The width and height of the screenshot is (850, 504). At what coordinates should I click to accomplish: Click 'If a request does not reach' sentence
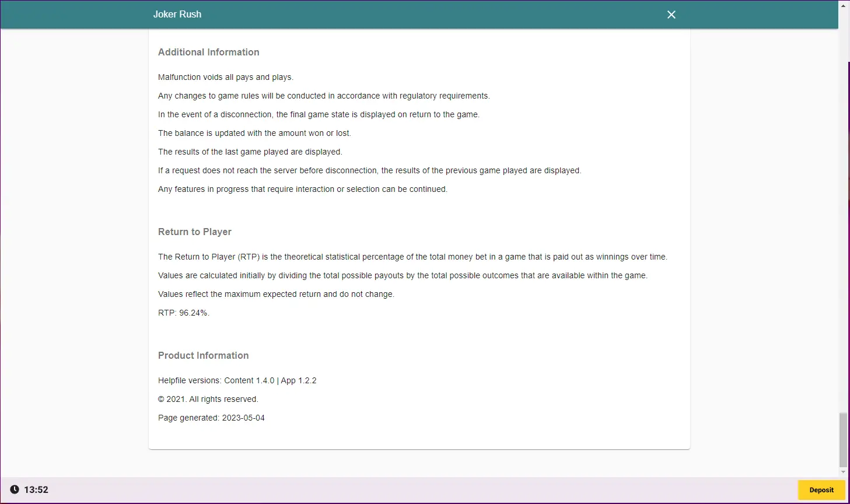tap(370, 170)
